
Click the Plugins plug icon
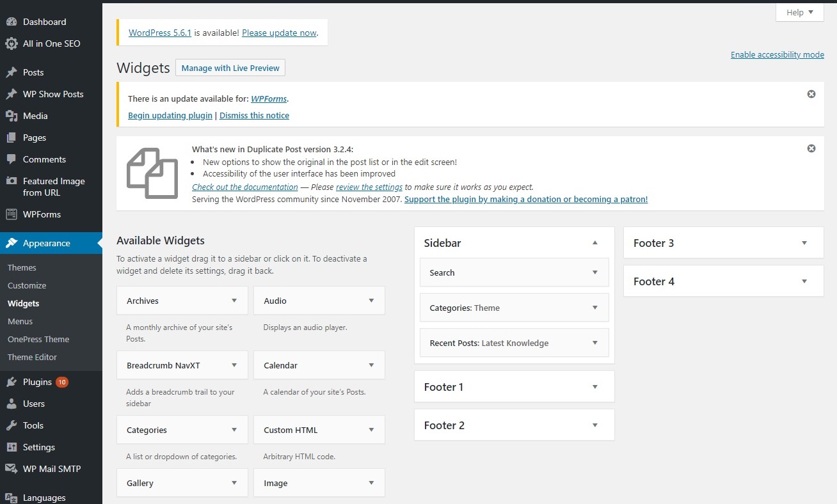11,382
